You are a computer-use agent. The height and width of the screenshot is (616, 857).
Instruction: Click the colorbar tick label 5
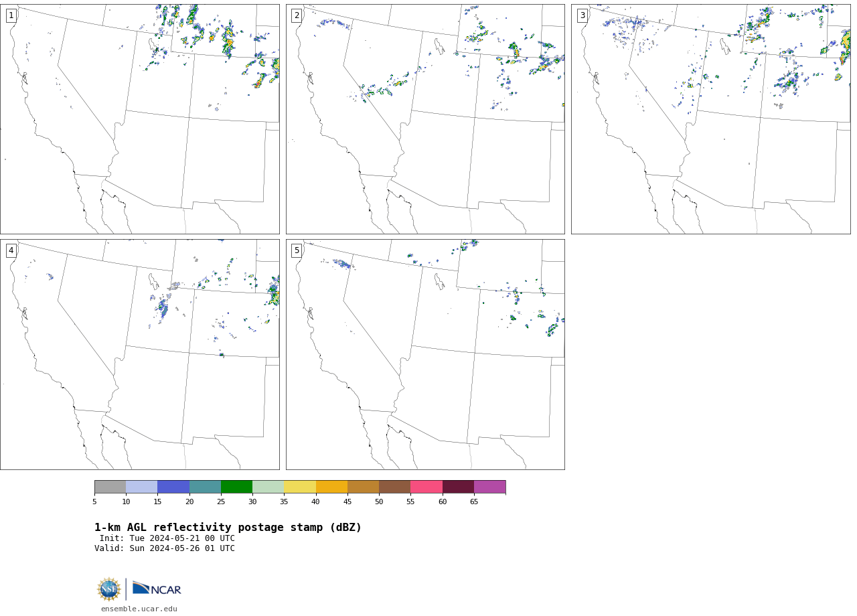(x=94, y=502)
